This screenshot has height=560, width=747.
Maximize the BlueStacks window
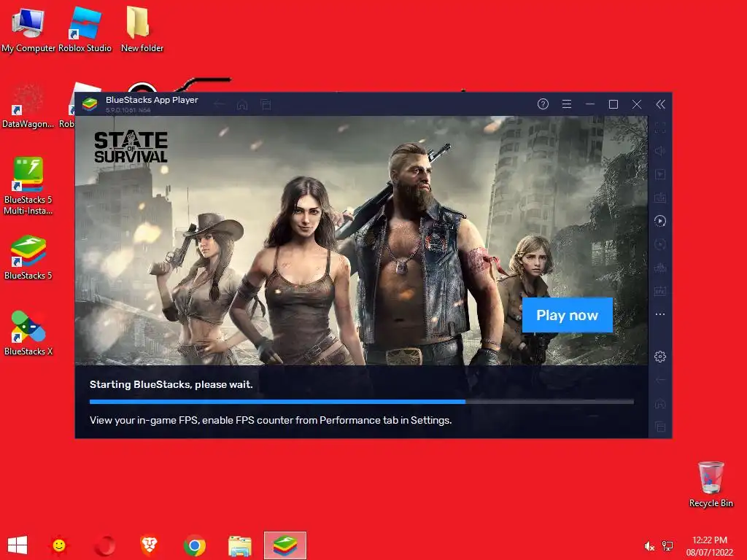[613, 104]
